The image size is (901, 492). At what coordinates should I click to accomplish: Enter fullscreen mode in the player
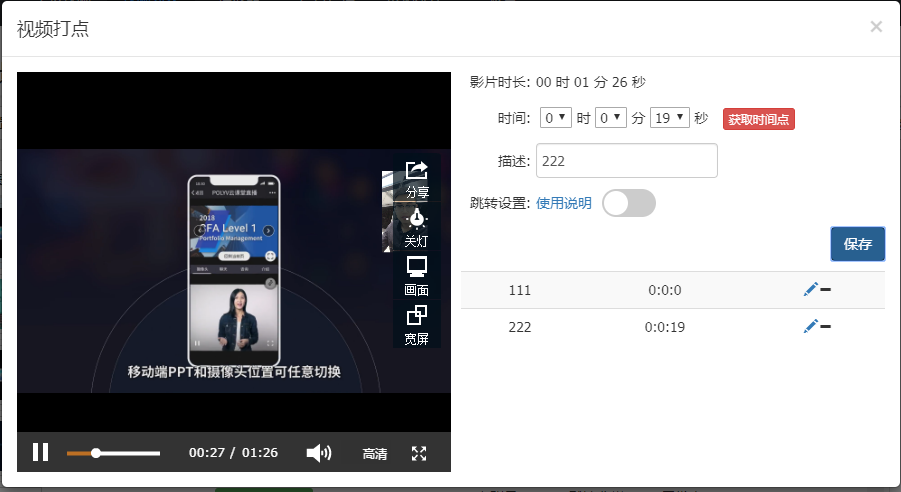(x=419, y=453)
